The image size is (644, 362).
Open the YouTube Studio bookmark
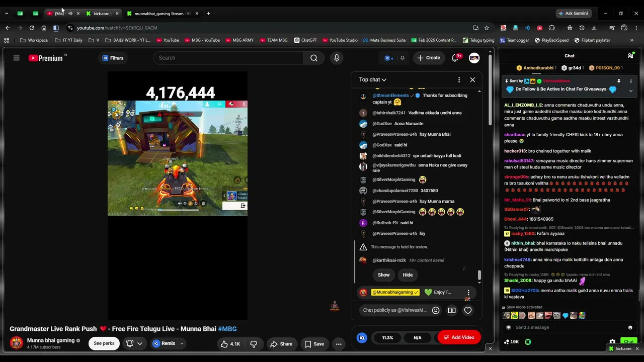(340, 40)
